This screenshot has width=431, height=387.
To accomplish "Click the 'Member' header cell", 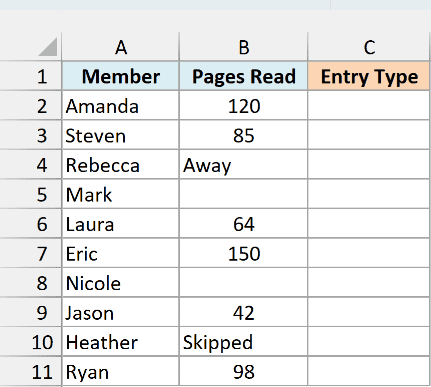I will (x=121, y=76).
